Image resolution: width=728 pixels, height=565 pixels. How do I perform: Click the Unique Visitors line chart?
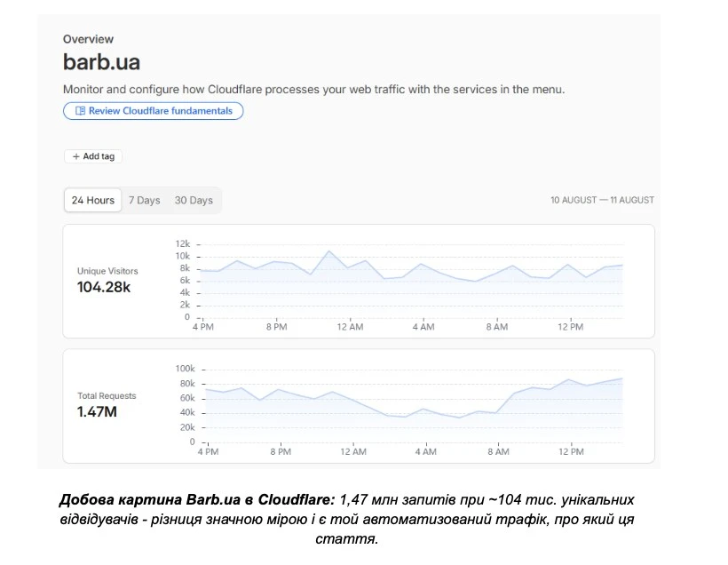click(x=410, y=283)
